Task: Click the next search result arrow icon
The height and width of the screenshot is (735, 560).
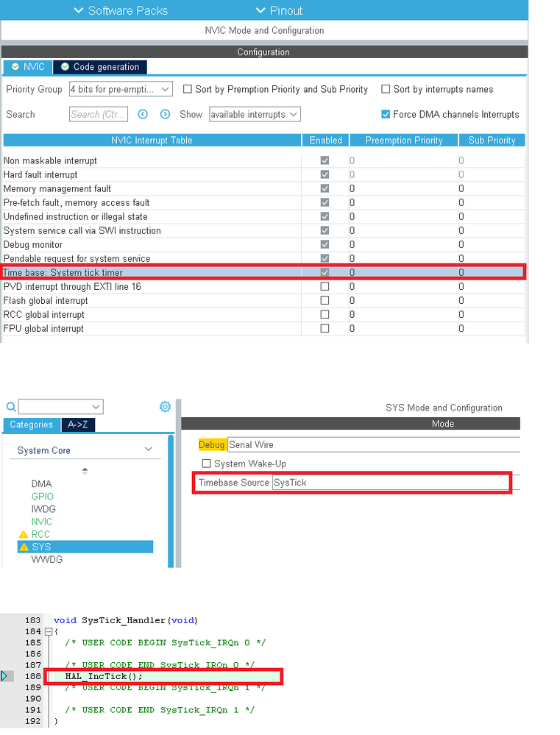Action: pos(165,114)
